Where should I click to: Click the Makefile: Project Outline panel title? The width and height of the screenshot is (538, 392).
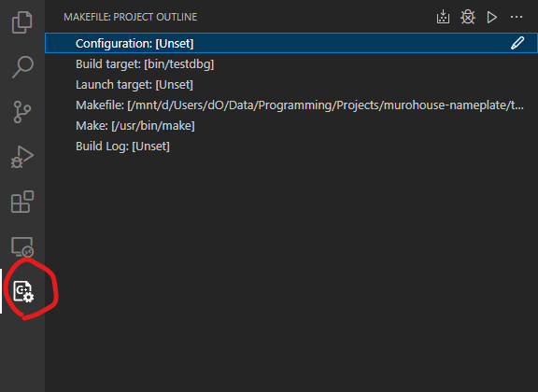pyautogui.click(x=131, y=17)
